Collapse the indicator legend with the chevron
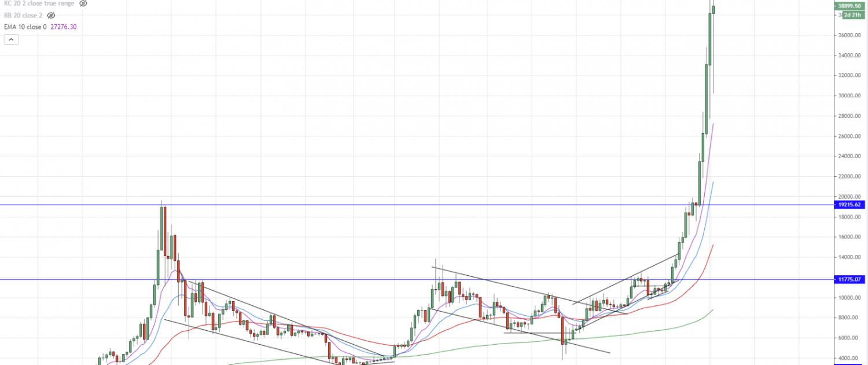868x365 pixels. point(11,39)
